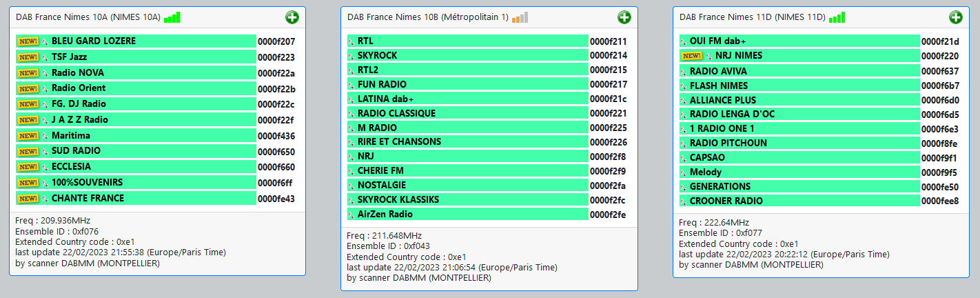Click NEW! badge beside Radio Orient

28,88
